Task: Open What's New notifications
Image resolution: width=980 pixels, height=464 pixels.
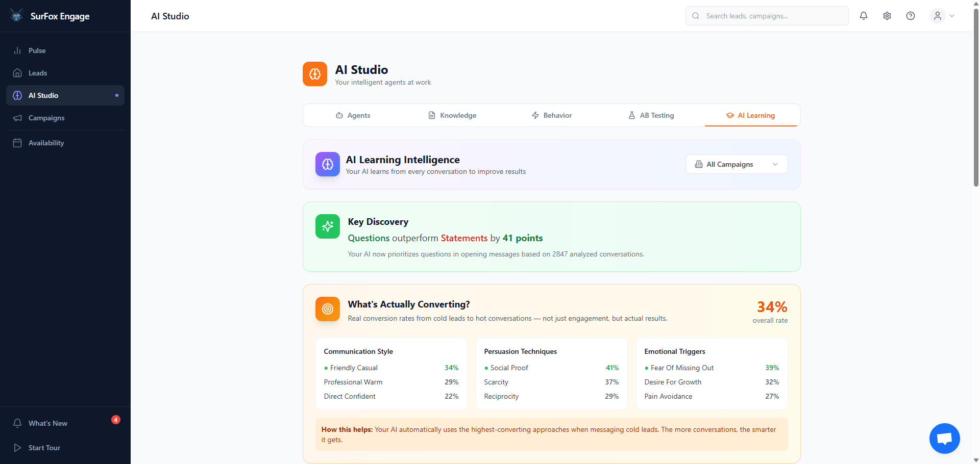Action: tap(47, 423)
